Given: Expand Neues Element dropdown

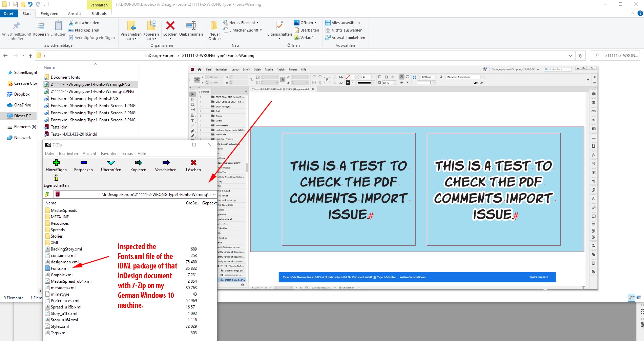Looking at the screenshot, I should pyautogui.click(x=257, y=23).
